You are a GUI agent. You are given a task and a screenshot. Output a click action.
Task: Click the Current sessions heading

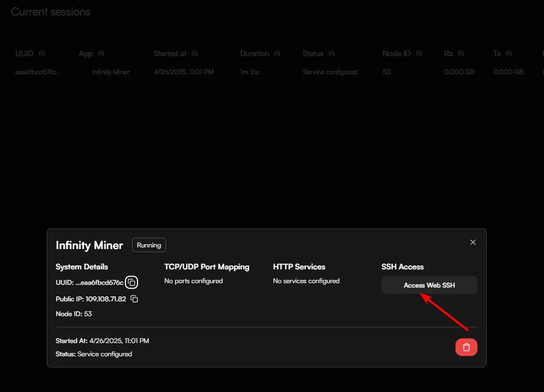pyautogui.click(x=51, y=12)
